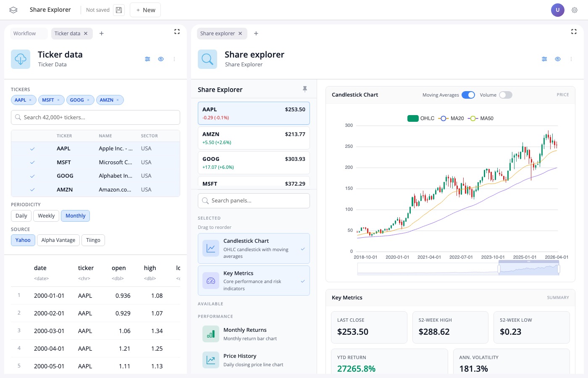Screen dimensions: 588x378
Task: Click the save disk icon next to Not saved
Action: (x=119, y=10)
